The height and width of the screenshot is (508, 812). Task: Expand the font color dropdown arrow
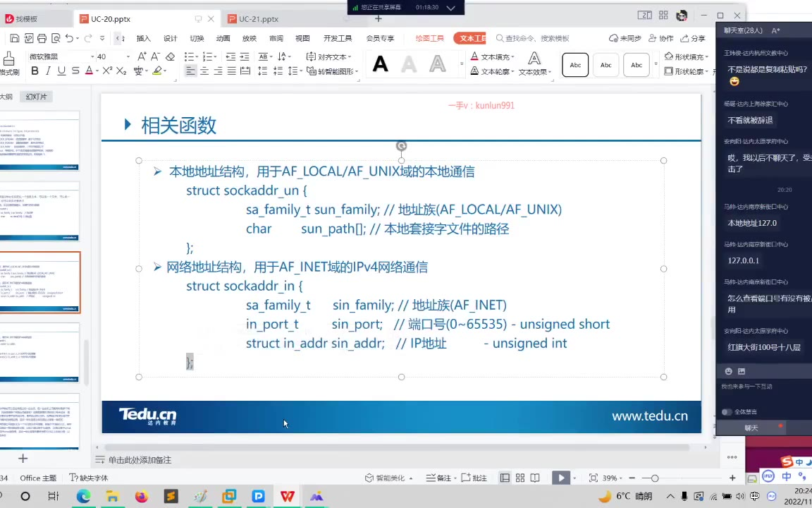(x=97, y=71)
